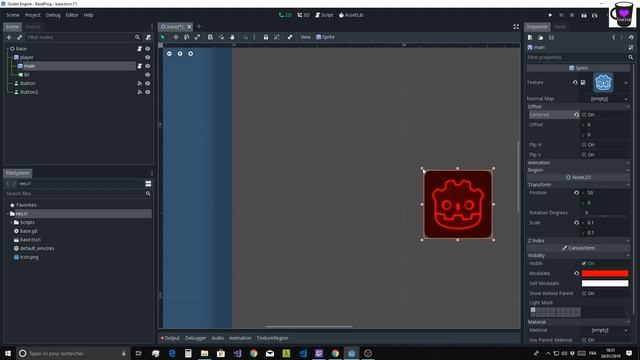
Task: Go to previous object in Inspector history
Action: (613, 37)
